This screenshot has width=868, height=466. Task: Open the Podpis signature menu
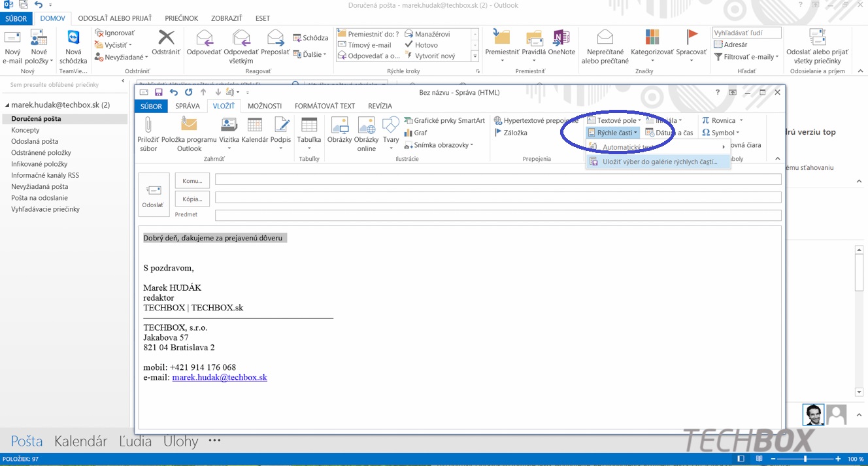pos(280,134)
